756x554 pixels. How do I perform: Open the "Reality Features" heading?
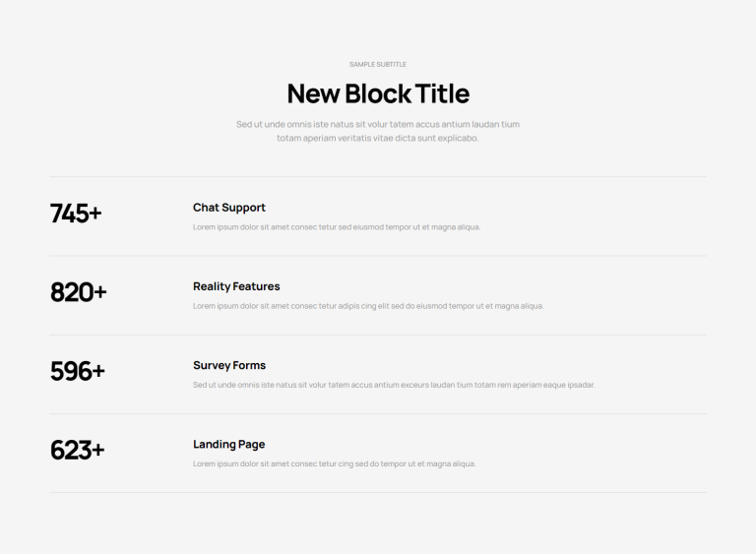point(236,286)
